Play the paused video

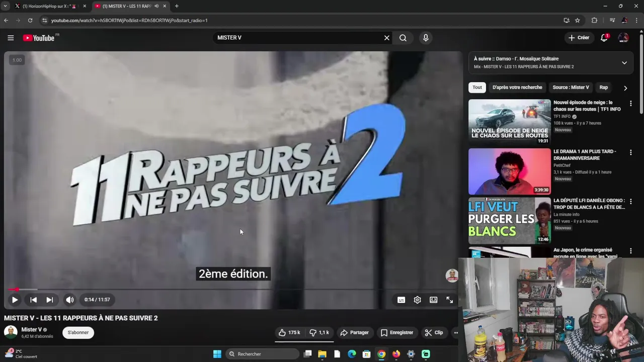(x=15, y=300)
